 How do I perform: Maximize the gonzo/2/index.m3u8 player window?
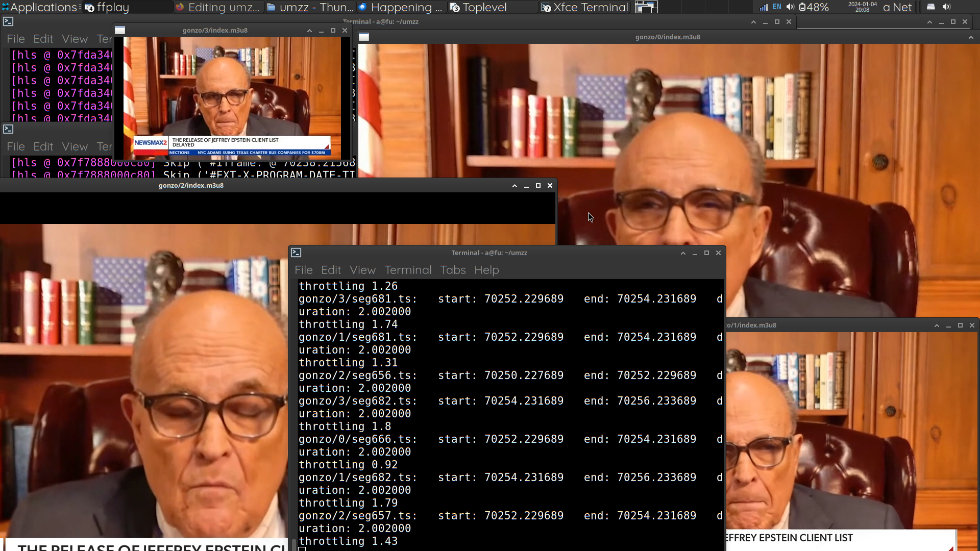pyautogui.click(x=538, y=186)
